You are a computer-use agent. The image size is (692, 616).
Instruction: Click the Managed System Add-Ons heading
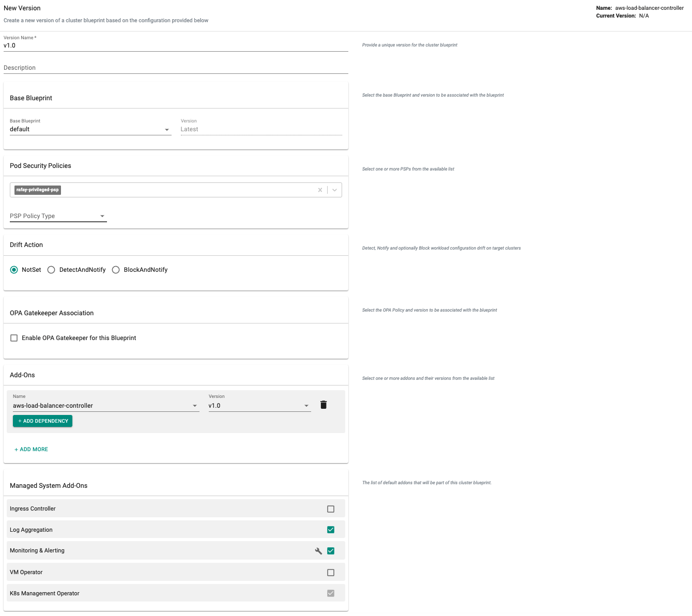click(x=49, y=486)
